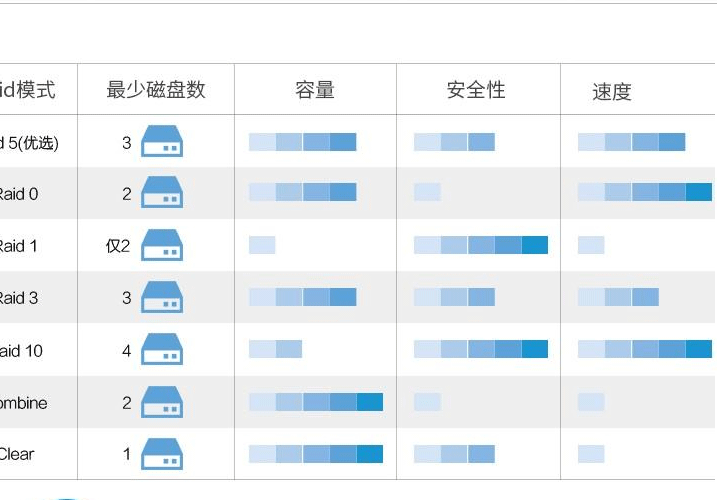Screen dimensions: 717x500
Task: Select the 最少磁盘数 column header
Action: (156, 89)
